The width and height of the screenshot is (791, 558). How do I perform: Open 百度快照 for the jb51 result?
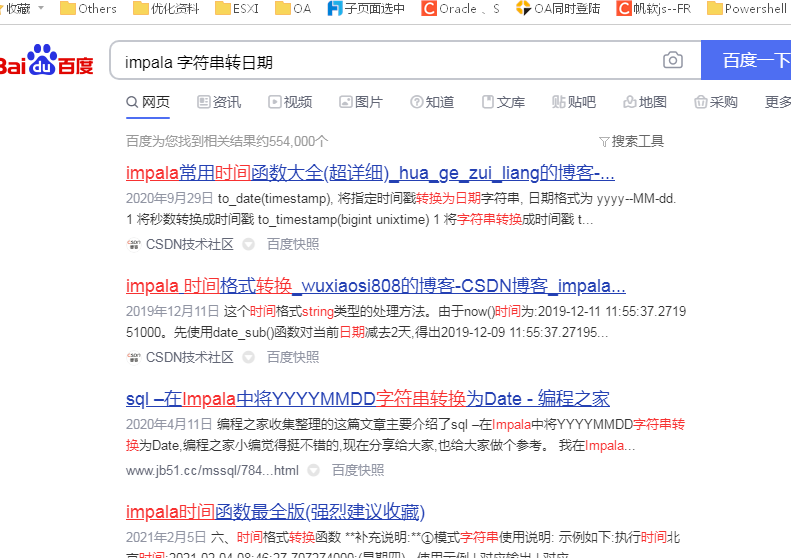358,471
